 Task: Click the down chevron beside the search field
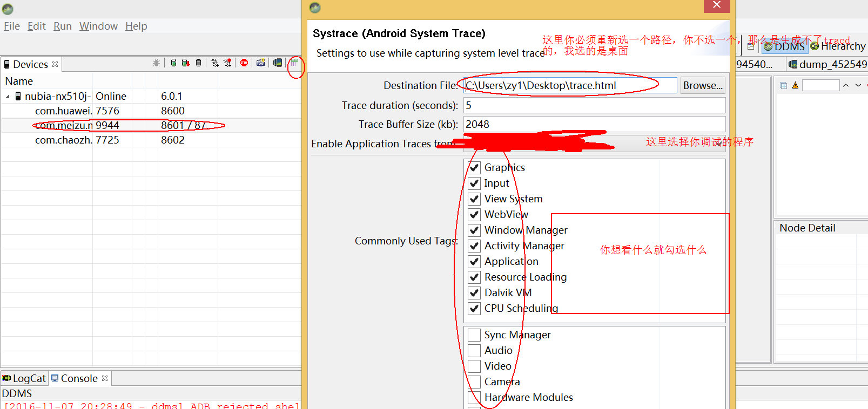point(858,85)
